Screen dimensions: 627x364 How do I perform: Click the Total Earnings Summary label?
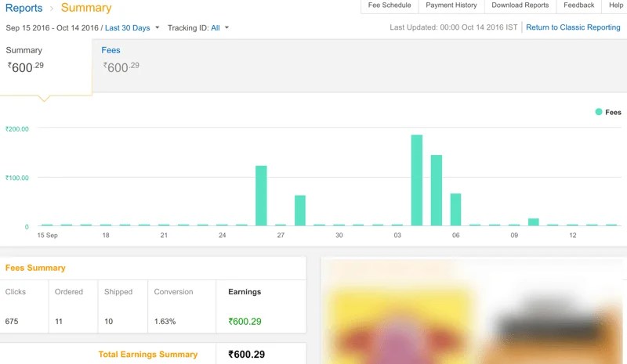(148, 355)
